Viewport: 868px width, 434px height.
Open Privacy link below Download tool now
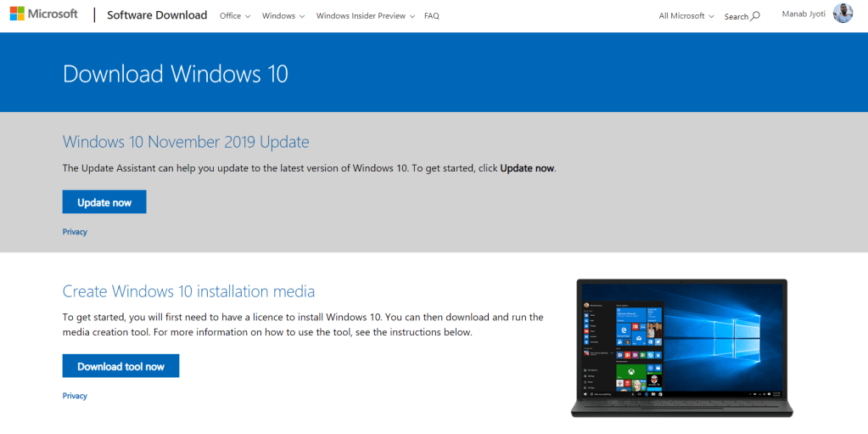pyautogui.click(x=75, y=396)
